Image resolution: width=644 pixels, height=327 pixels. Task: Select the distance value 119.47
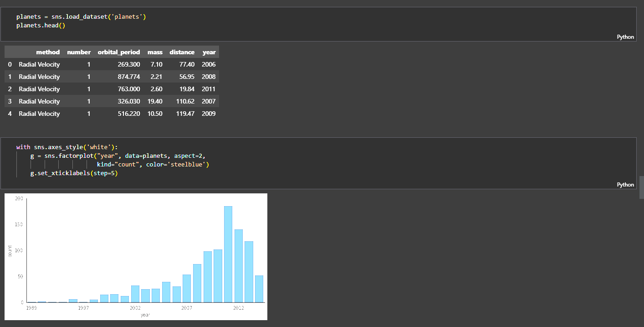tap(185, 114)
